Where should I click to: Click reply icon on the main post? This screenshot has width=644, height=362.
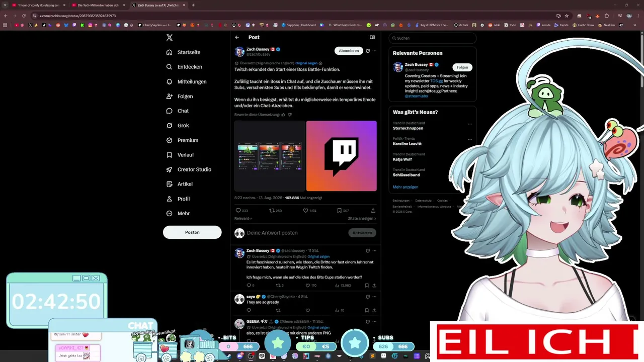pos(238,211)
